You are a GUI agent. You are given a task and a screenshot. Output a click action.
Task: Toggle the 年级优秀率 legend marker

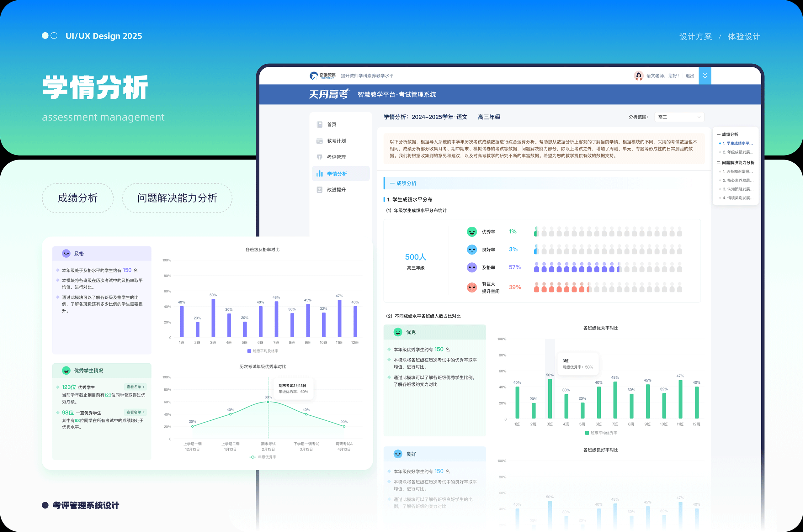tap(253, 457)
